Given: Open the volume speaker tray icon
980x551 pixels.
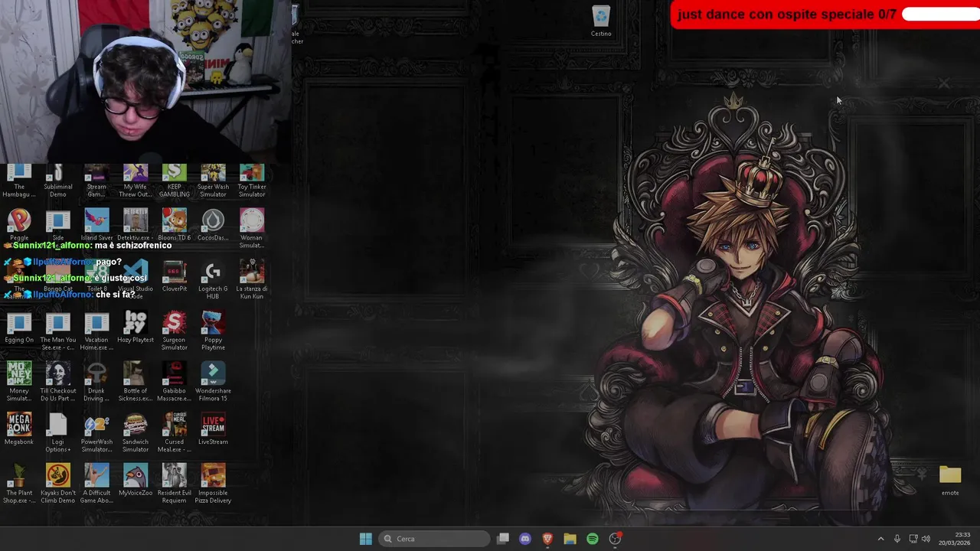Looking at the screenshot, I should point(926,539).
